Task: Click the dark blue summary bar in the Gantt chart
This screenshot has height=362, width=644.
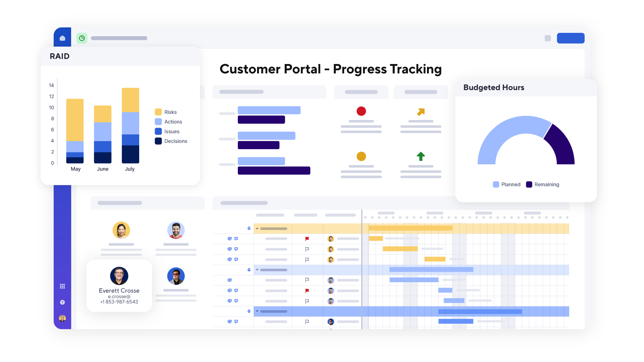Action: tap(480, 311)
